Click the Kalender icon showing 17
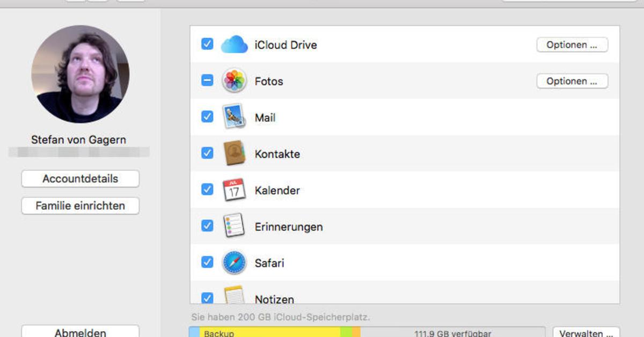This screenshot has height=337, width=644. [234, 190]
